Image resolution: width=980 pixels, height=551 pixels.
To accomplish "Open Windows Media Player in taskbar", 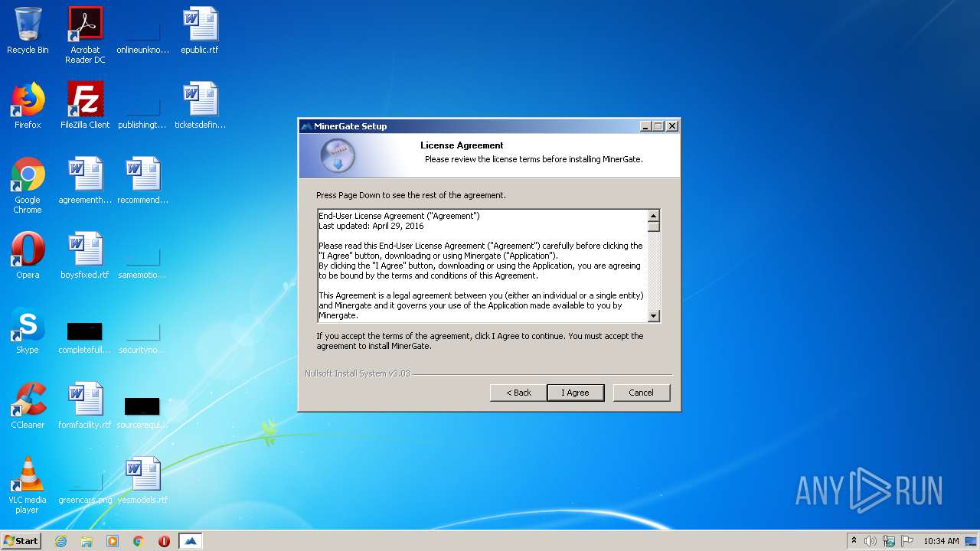I will pos(113,541).
